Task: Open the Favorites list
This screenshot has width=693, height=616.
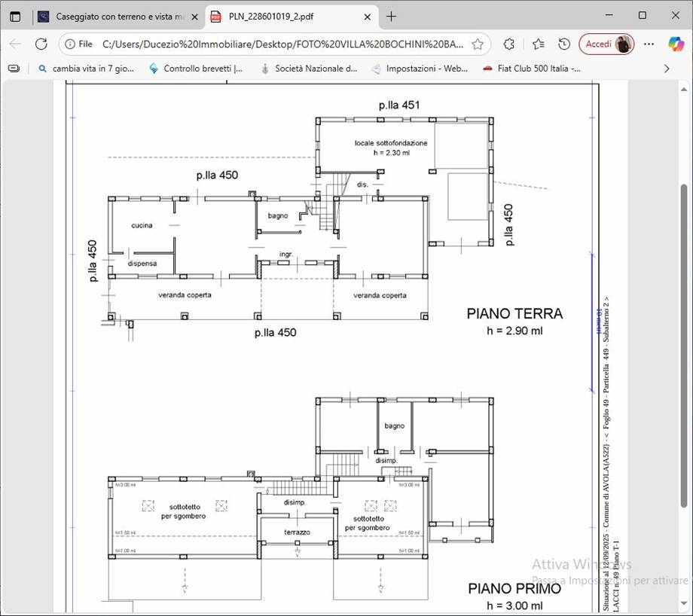Action: (x=538, y=44)
